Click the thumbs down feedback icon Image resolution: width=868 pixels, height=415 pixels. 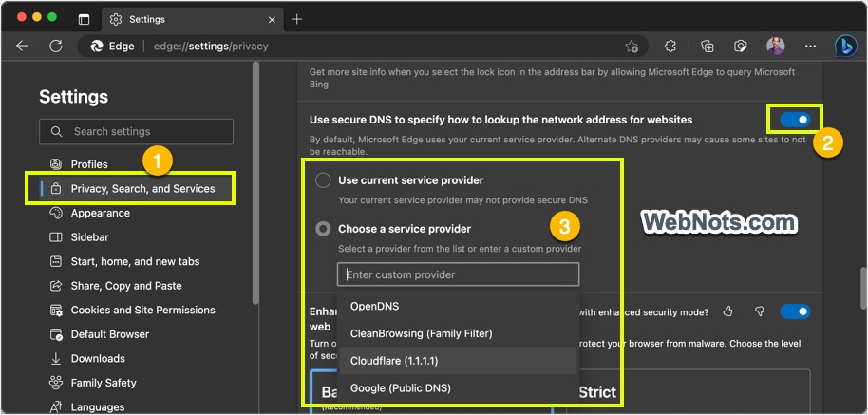coord(760,311)
